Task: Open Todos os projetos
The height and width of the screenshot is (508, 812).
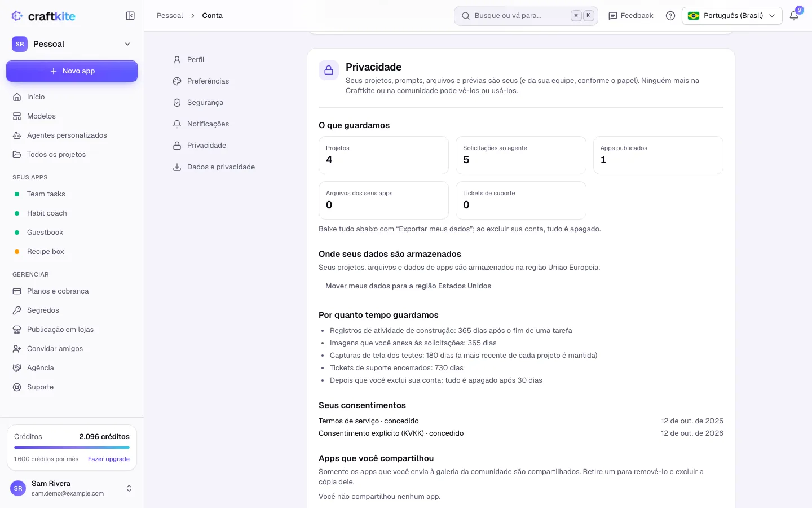Action: pos(72,155)
